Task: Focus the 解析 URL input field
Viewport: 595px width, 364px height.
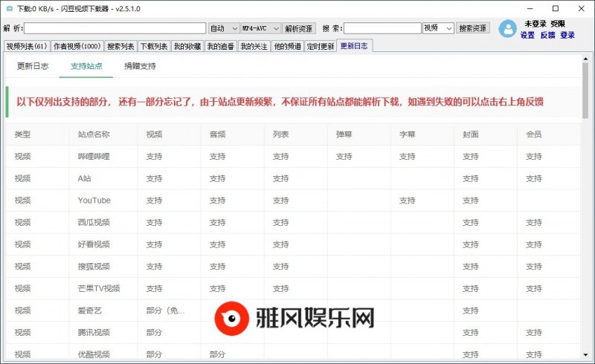Action: pos(115,28)
